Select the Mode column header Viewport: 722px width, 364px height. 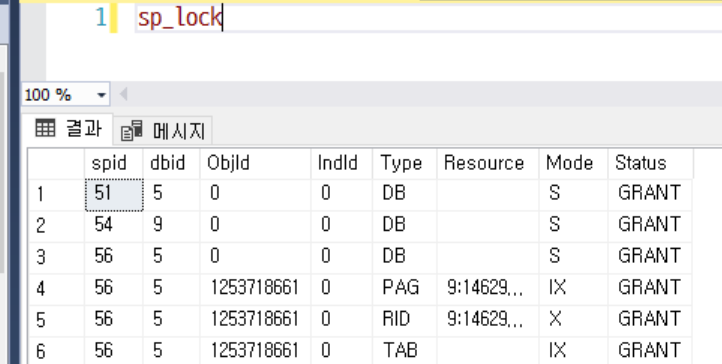tap(573, 163)
